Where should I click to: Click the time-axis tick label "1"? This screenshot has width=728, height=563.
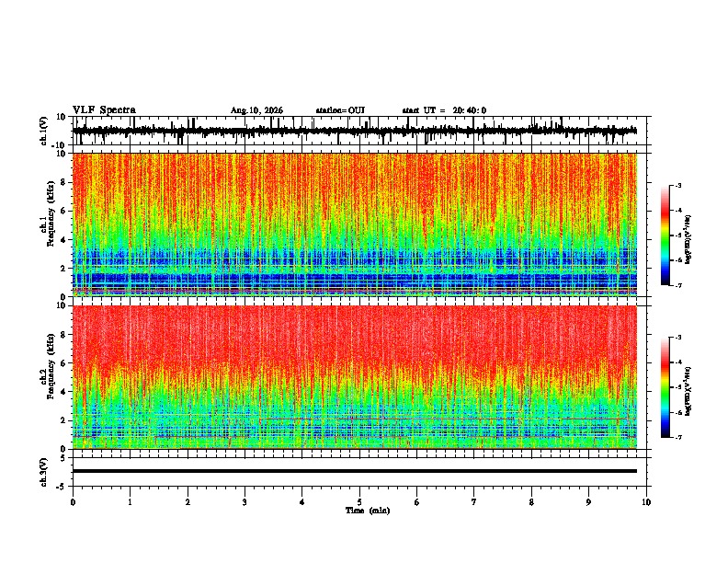130,502
